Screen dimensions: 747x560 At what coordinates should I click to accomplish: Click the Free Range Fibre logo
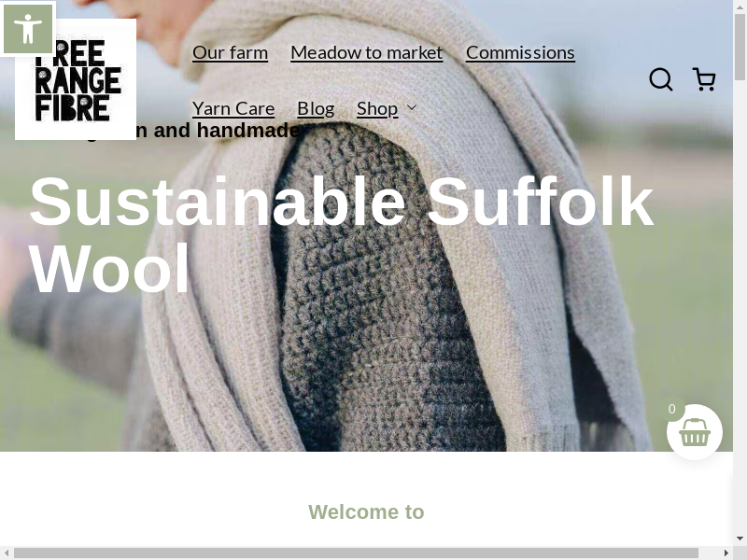coord(76,79)
